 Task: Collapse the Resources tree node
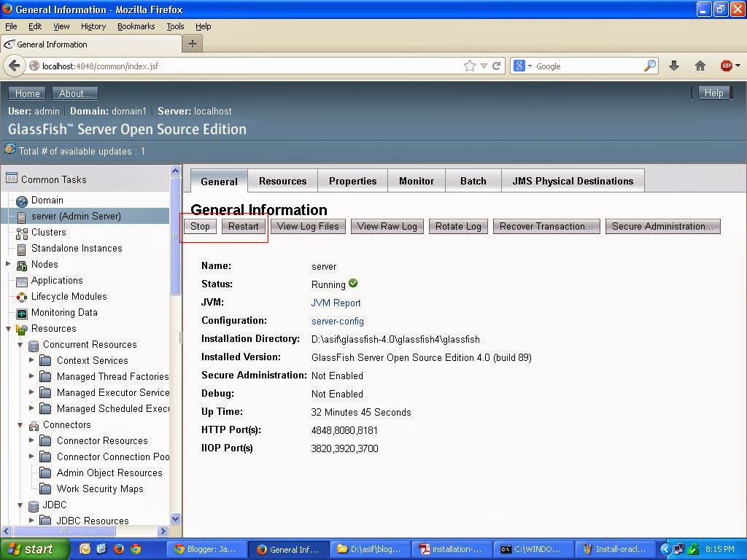pos(8,329)
